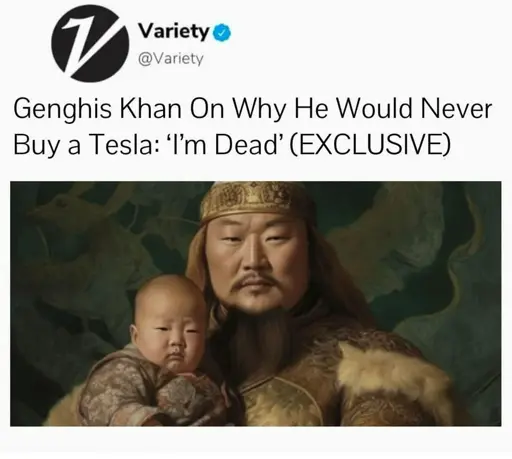Open the Variety profile avatar logo

click(90, 44)
